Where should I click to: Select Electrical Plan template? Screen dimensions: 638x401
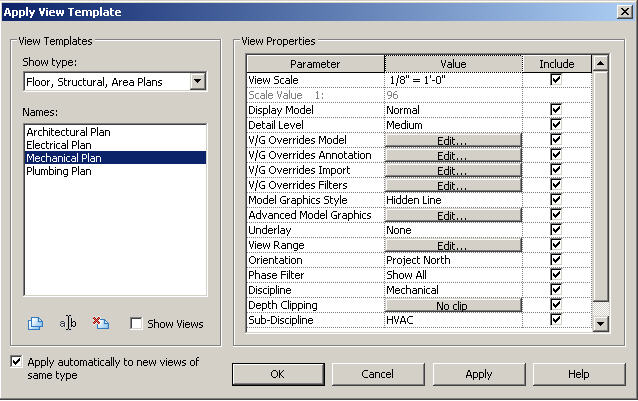115,145
